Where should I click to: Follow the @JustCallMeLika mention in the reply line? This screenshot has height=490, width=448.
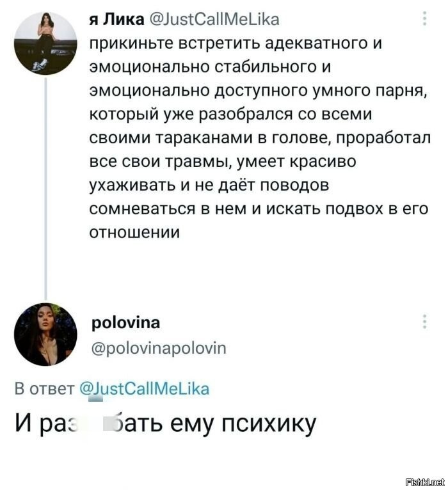point(141,388)
